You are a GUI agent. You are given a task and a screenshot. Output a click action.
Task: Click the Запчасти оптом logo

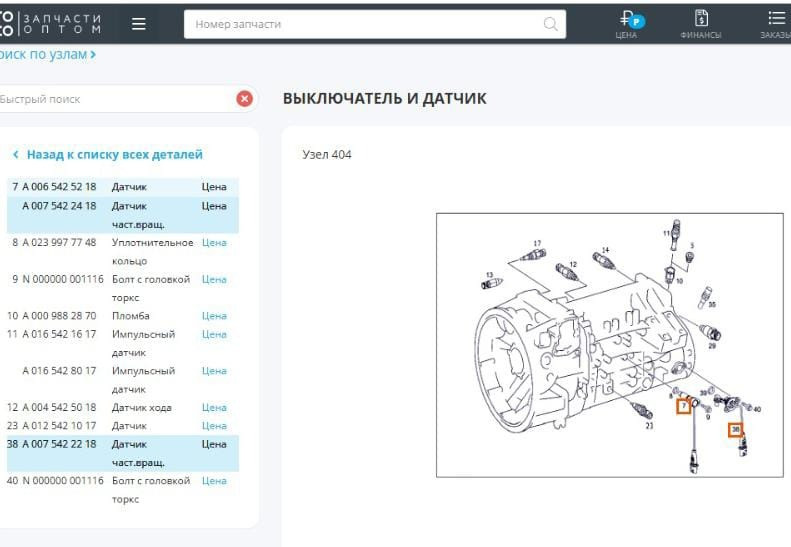(50, 24)
